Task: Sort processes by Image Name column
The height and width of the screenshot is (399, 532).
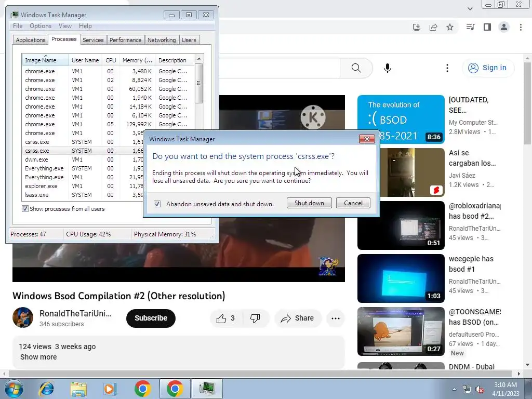Action: tap(46, 60)
